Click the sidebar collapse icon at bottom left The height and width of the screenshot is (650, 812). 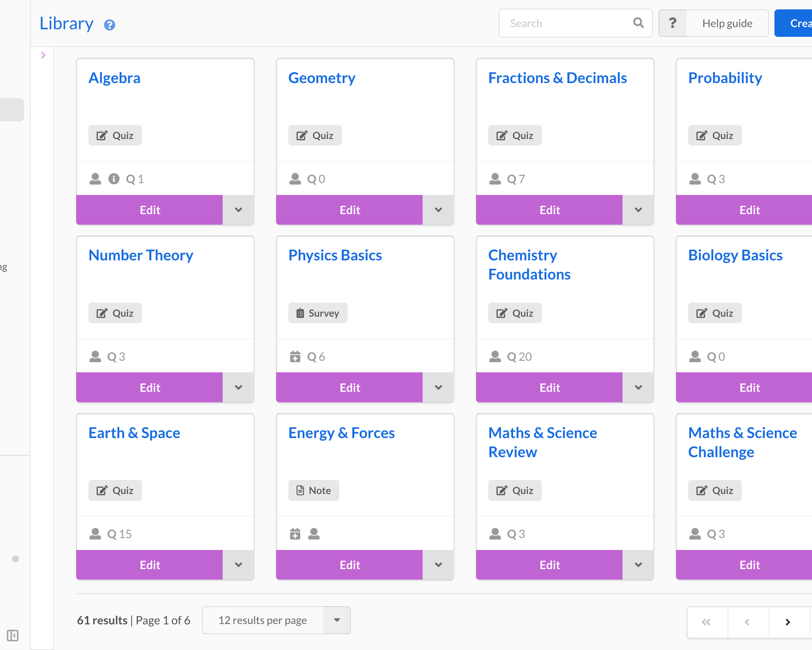(13, 635)
